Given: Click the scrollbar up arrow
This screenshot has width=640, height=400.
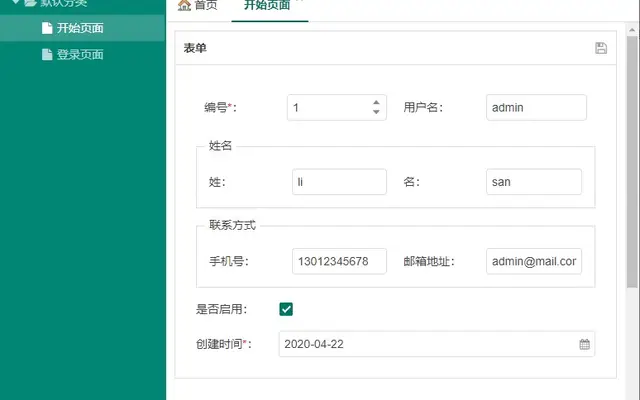Looking at the screenshot, I should (632, 30).
